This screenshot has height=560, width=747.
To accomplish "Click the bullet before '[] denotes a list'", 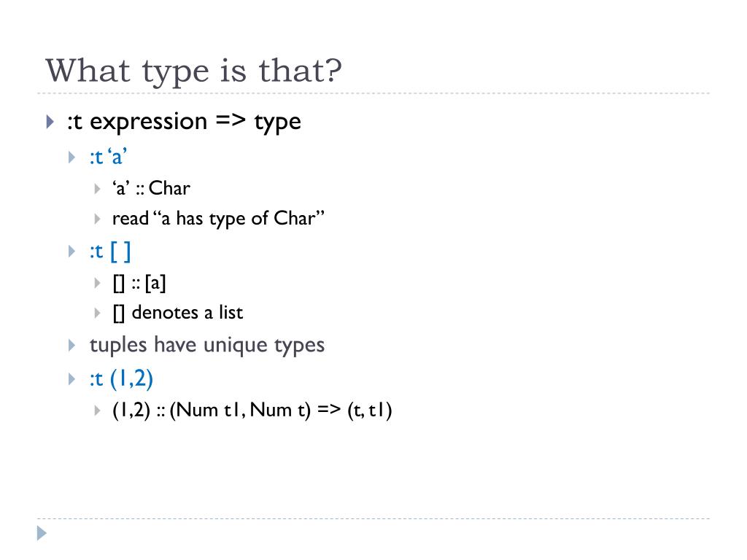I will [x=97, y=313].
